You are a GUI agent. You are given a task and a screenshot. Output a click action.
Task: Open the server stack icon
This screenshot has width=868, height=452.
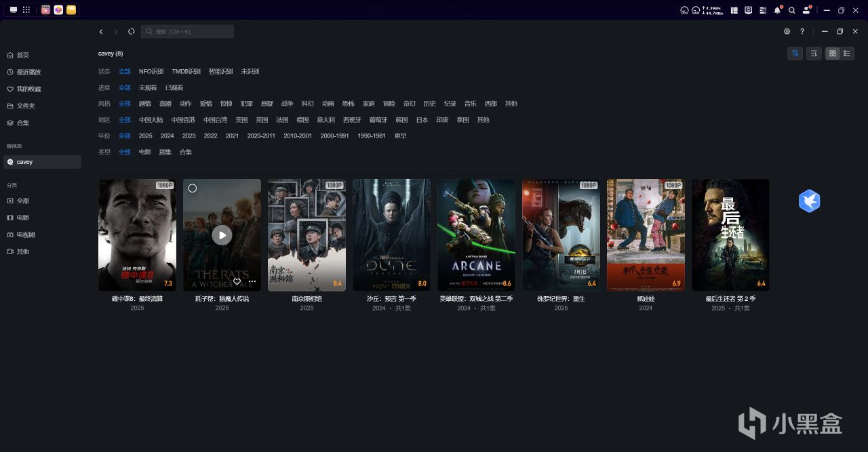tap(763, 10)
